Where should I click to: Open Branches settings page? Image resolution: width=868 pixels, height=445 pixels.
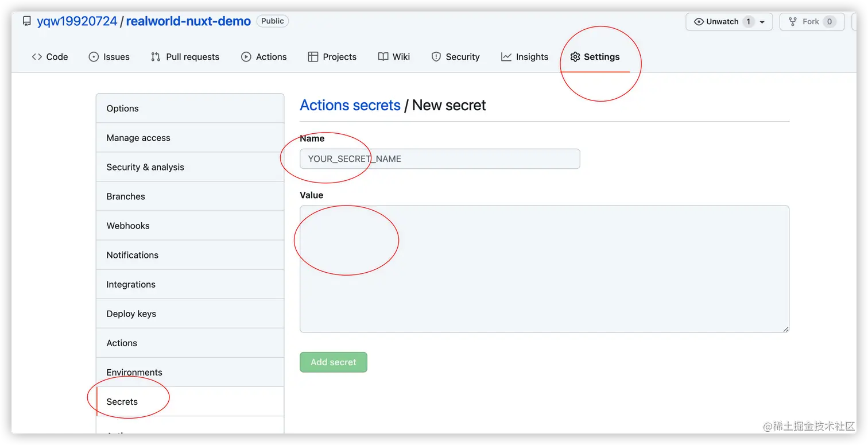click(190, 196)
